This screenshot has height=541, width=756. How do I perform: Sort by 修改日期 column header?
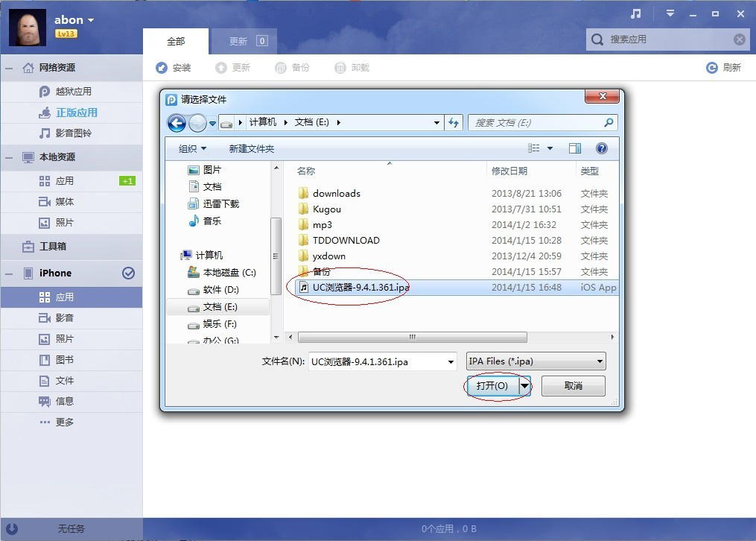[x=509, y=171]
